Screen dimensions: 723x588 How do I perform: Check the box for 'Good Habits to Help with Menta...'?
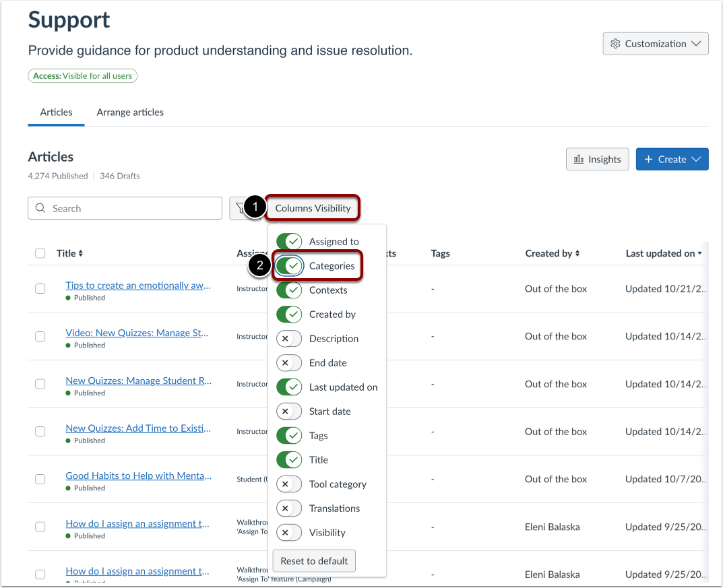pyautogui.click(x=40, y=480)
